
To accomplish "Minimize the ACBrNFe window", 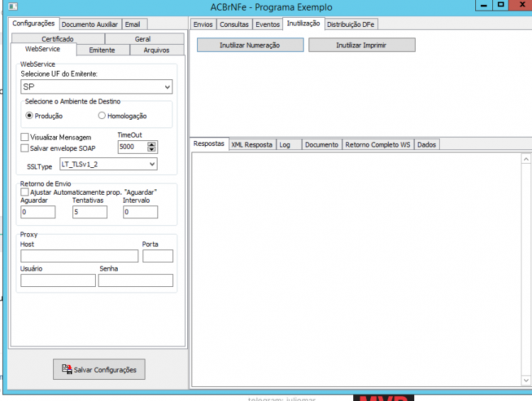I will tap(484, 6).
